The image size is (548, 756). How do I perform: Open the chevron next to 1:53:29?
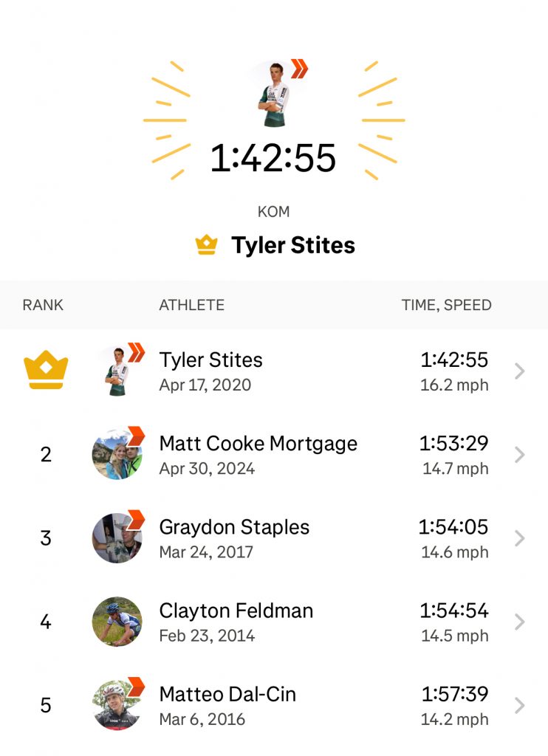pyautogui.click(x=519, y=454)
